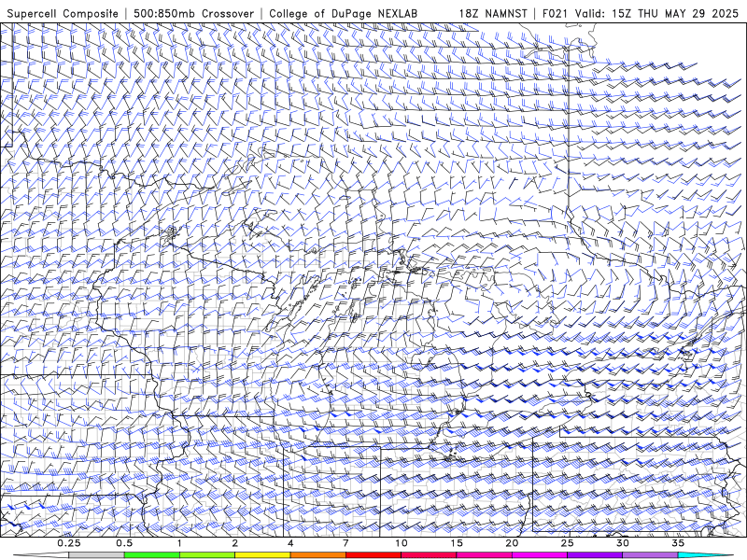Click the 0.25 color scale label

[69, 543]
